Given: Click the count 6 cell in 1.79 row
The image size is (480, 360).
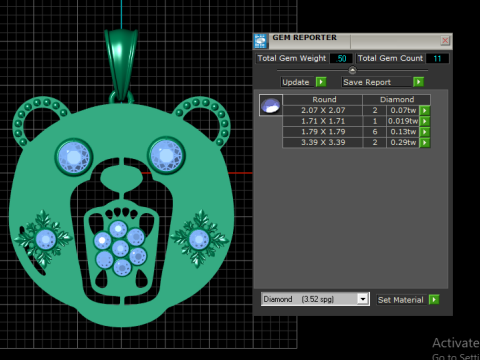Looking at the screenshot, I should [x=375, y=132].
